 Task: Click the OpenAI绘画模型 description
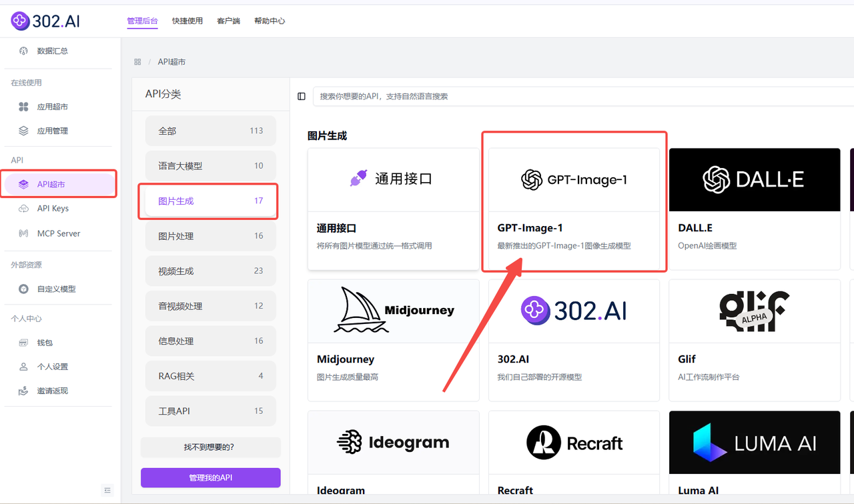[707, 245]
